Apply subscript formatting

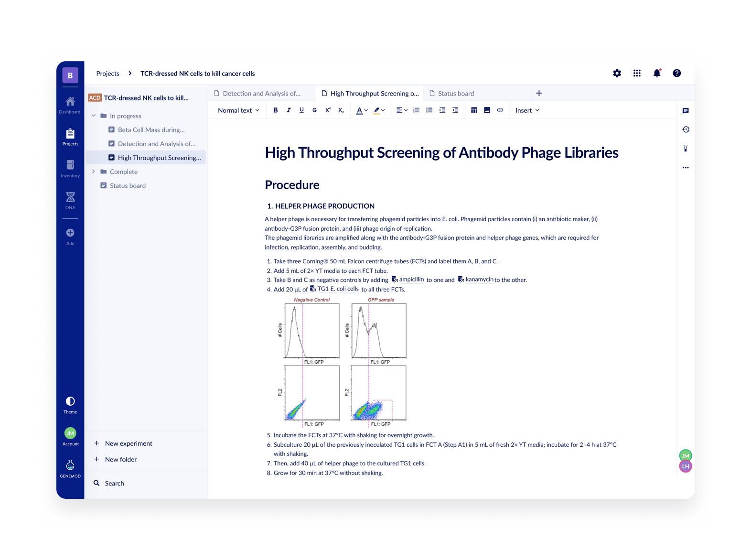coord(341,110)
